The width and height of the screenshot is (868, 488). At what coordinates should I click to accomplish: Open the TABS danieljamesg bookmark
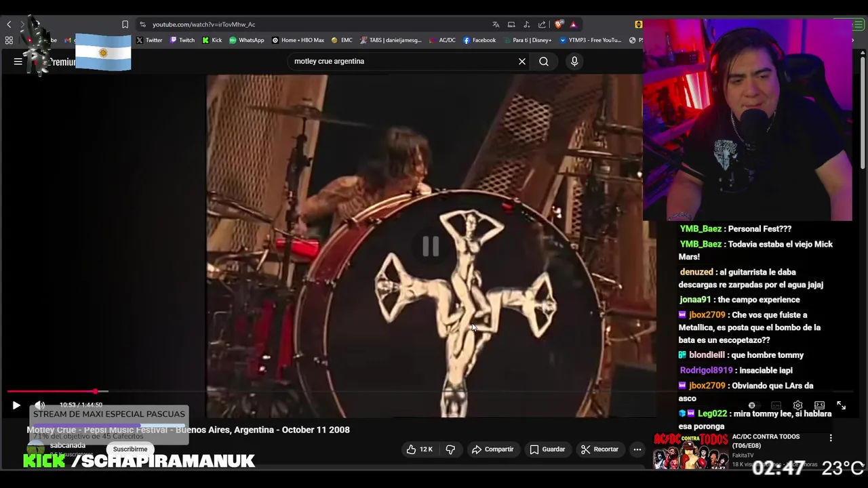[x=391, y=40]
